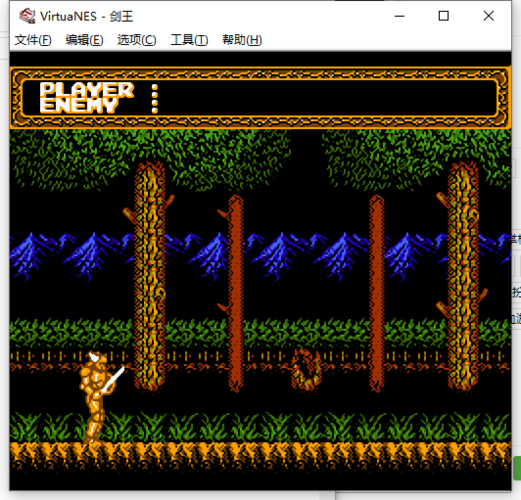521x500 pixels.
Task: Close the VirtuaNES window
Action: tap(489, 16)
